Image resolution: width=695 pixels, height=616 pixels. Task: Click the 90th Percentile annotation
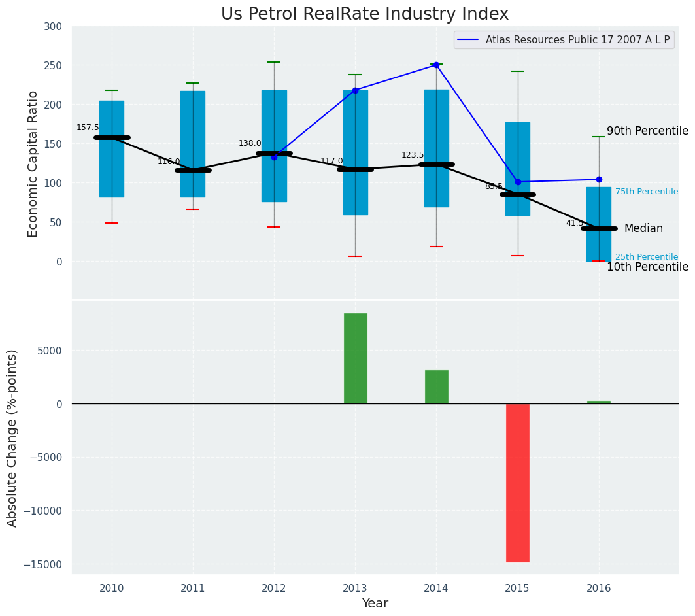[x=647, y=131]
